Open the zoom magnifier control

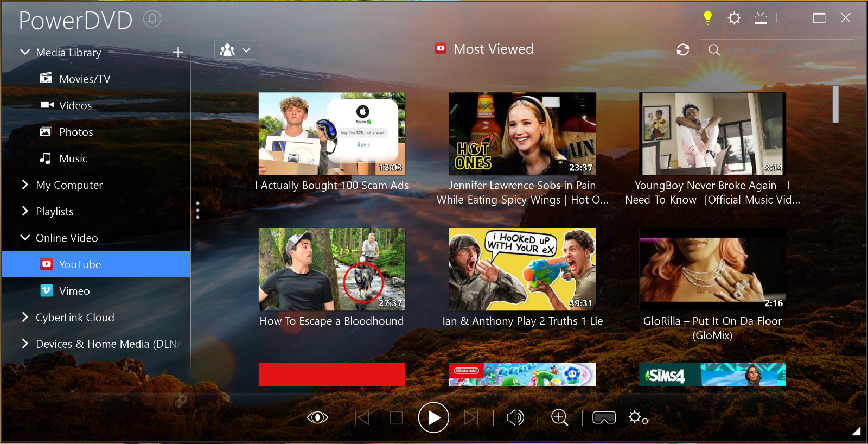[x=559, y=417]
